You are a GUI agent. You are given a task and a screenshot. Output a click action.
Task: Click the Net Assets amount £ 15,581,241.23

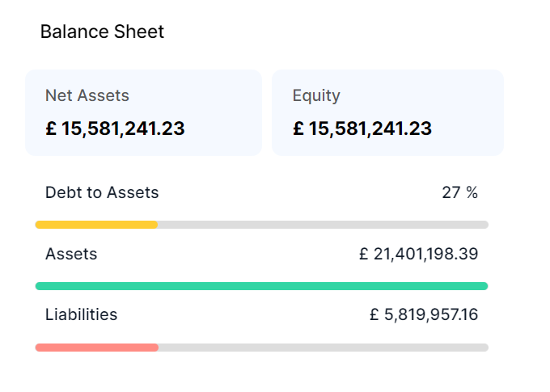coord(115,129)
